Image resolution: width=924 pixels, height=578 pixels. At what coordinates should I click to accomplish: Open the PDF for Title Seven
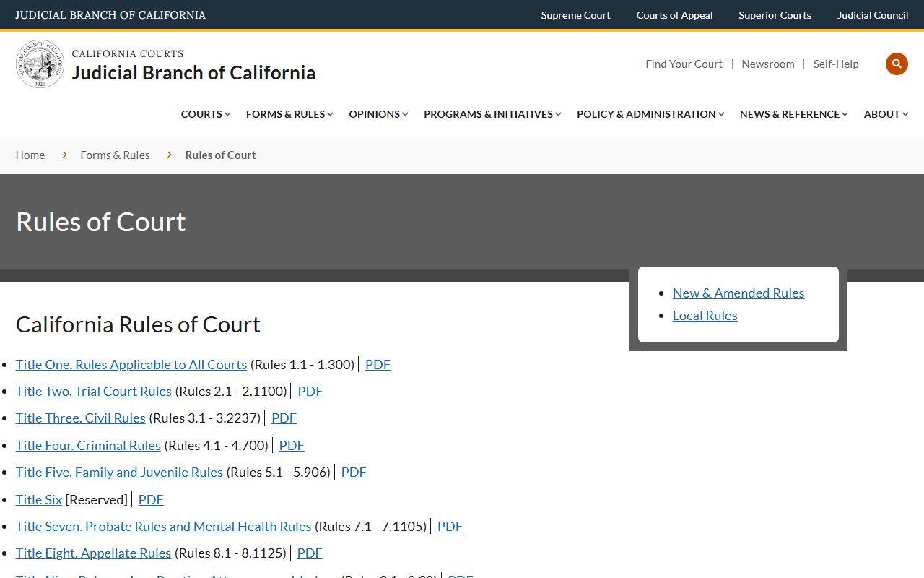tap(450, 526)
